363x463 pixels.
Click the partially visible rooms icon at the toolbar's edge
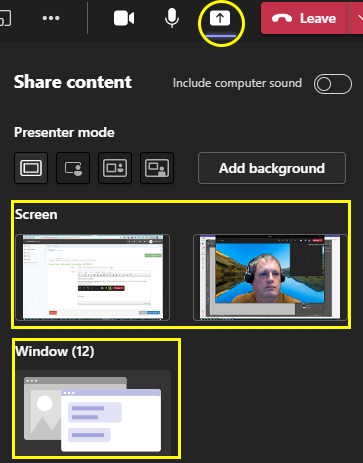click(x=5, y=18)
